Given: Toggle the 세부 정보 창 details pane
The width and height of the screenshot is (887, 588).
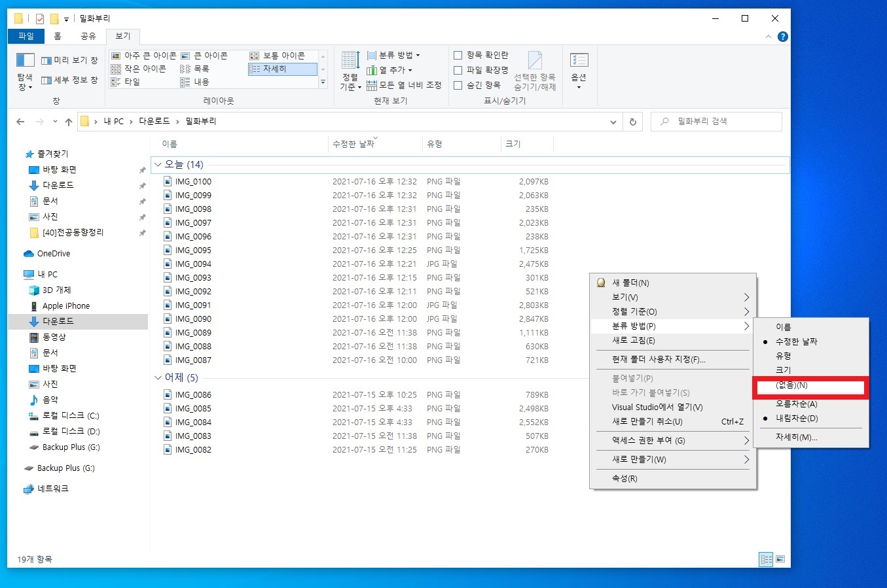Looking at the screenshot, I should (69, 80).
